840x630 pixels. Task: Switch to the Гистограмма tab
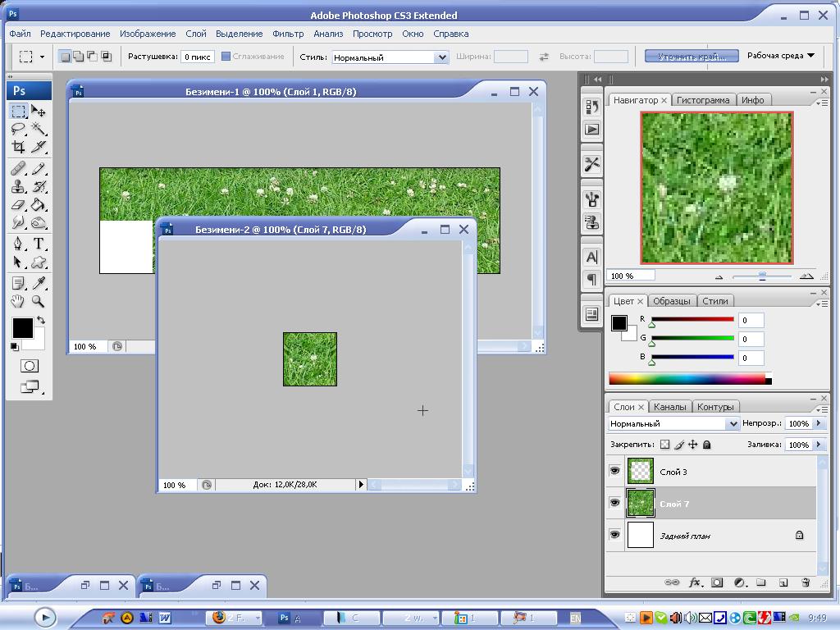[703, 100]
